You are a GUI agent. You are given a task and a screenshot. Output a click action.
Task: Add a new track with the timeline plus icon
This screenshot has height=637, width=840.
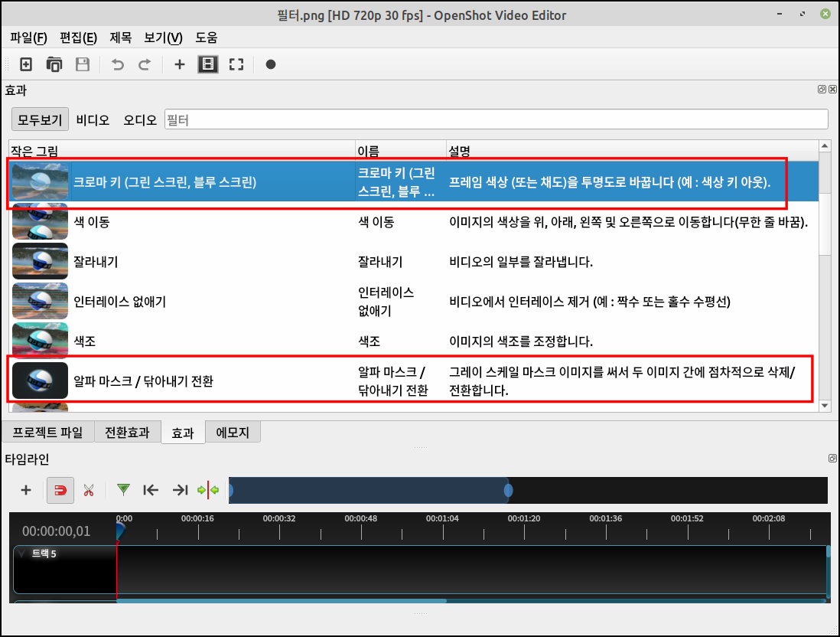25,490
